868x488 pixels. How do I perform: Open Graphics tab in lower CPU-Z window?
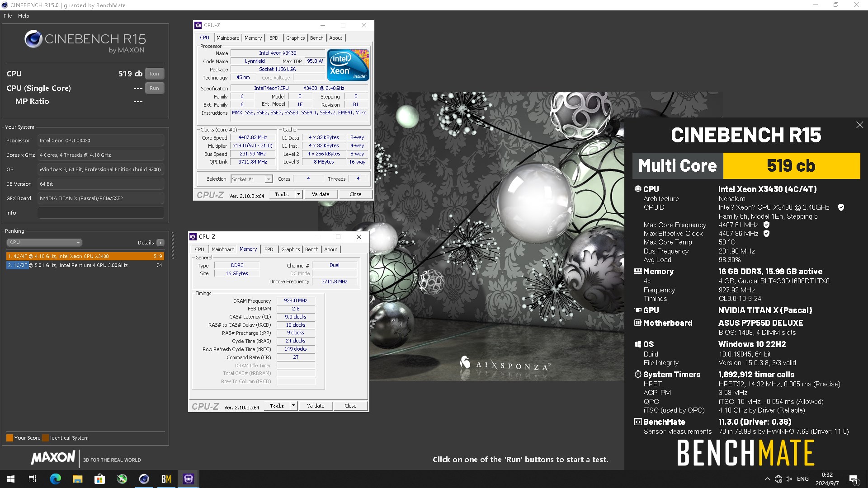point(290,249)
